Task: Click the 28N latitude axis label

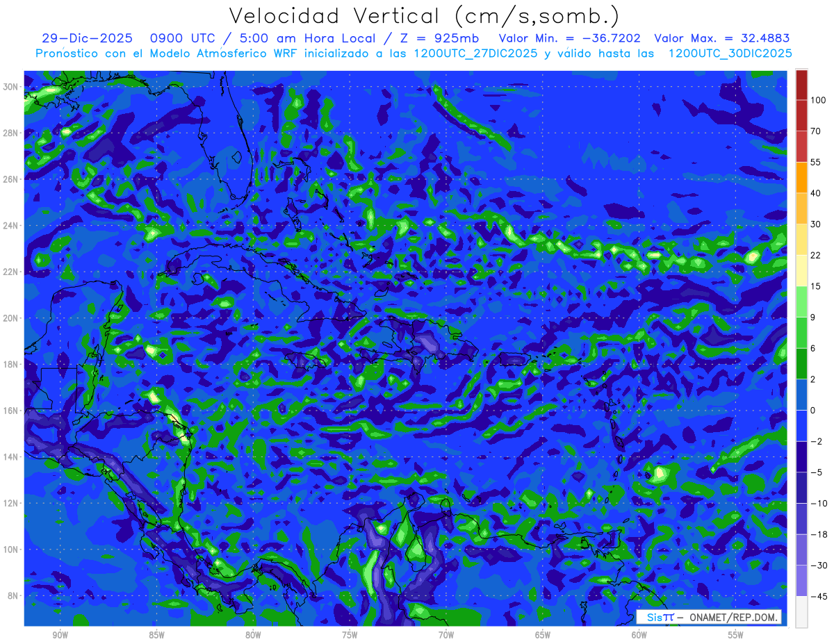Action: (12, 133)
